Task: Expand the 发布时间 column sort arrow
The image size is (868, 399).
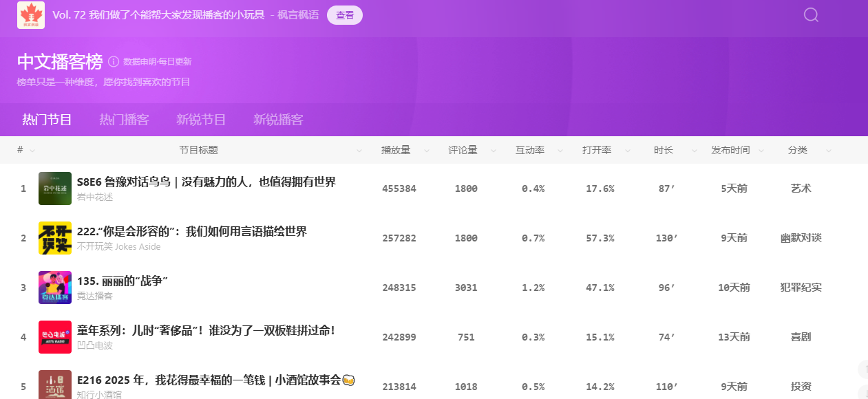Action: pyautogui.click(x=763, y=151)
